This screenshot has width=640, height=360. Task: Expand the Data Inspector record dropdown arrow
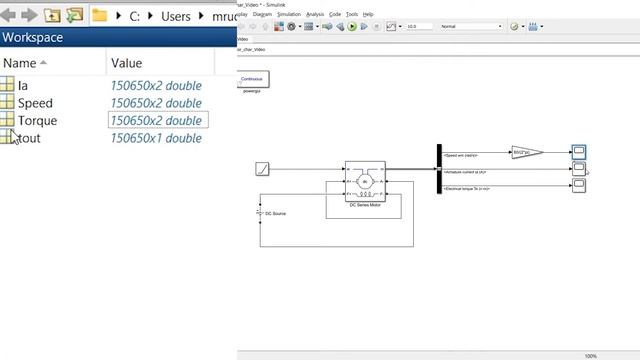400,27
